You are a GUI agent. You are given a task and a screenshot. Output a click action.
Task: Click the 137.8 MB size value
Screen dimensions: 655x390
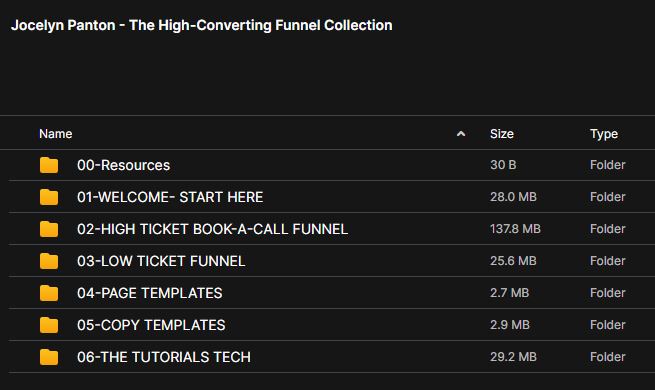(x=515, y=229)
